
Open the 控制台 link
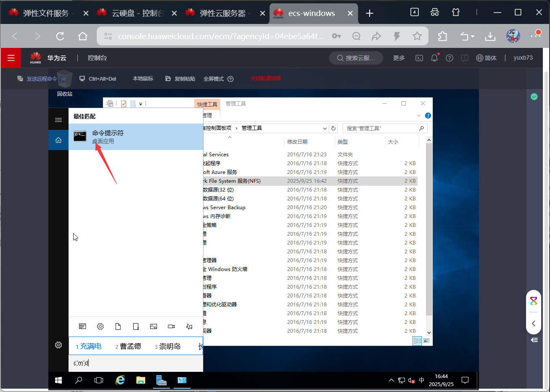tap(97, 58)
